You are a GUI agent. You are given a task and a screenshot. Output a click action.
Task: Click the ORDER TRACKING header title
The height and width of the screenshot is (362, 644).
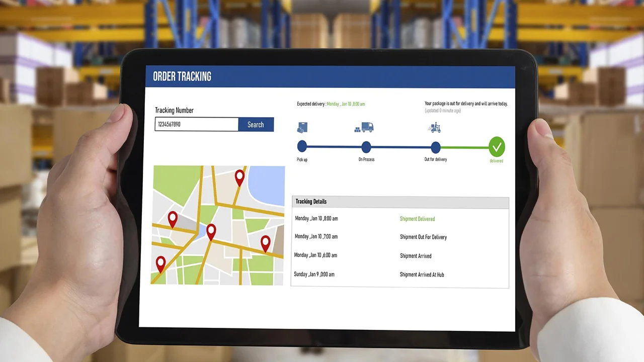point(182,76)
